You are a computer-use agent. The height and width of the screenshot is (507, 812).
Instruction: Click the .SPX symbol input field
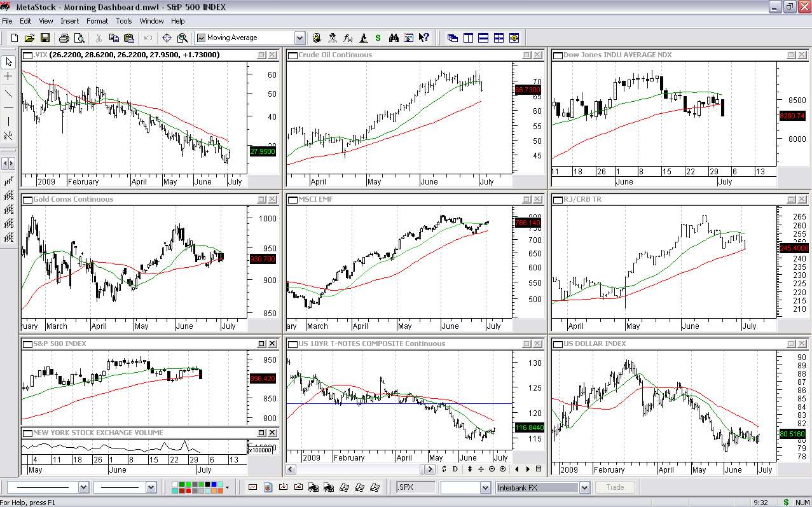click(x=416, y=487)
